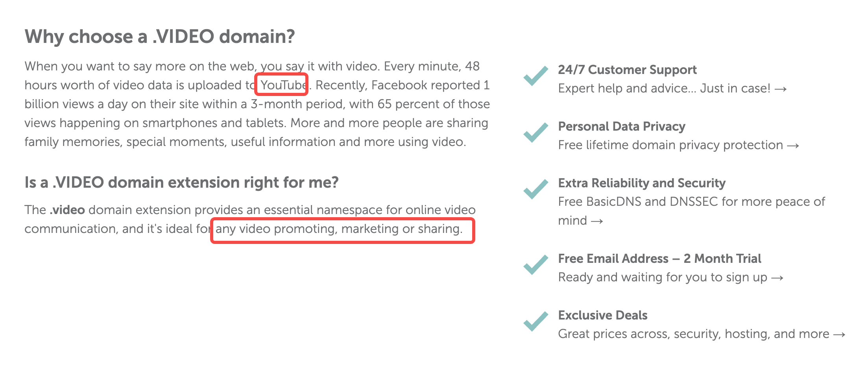Viewport: 868px width, 373px height.
Task: Click the checkmark beside 24/7 Customer Support
Action: [x=536, y=76]
